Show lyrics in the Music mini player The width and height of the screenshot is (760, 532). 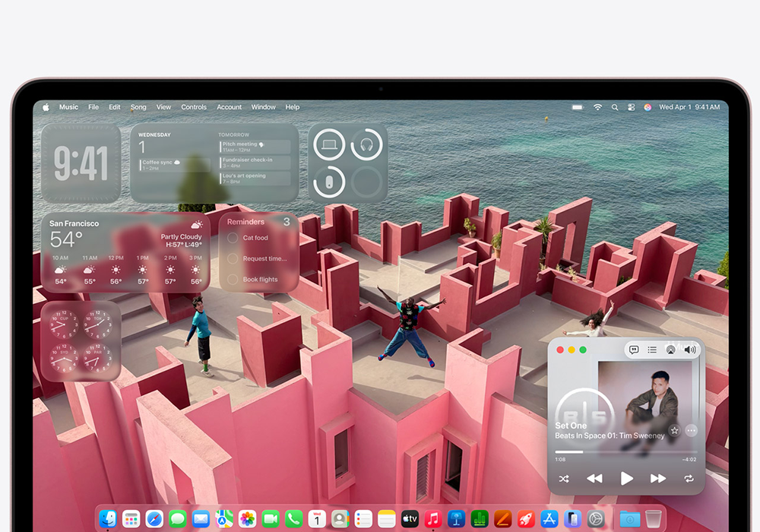[634, 350]
